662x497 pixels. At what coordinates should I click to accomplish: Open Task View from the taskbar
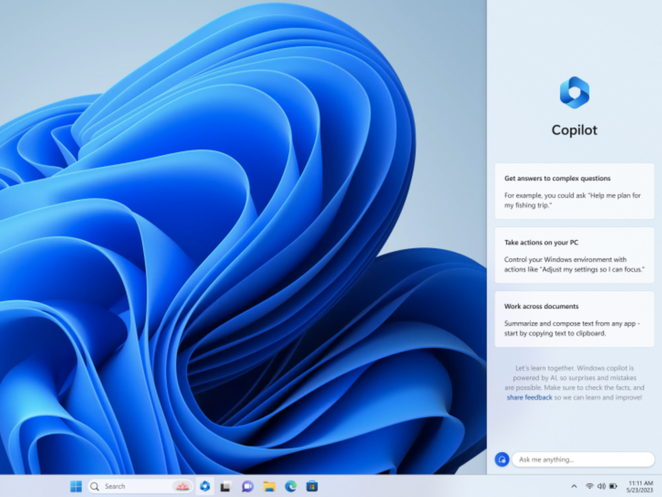coord(226,486)
